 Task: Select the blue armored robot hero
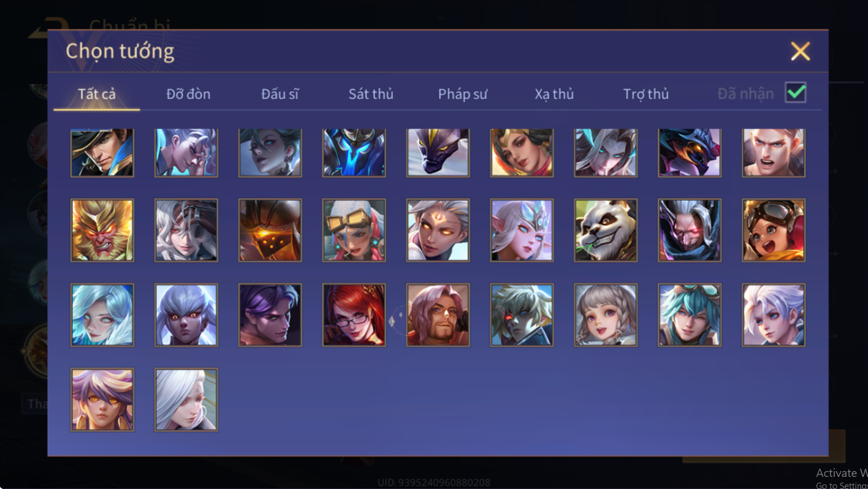(x=354, y=152)
